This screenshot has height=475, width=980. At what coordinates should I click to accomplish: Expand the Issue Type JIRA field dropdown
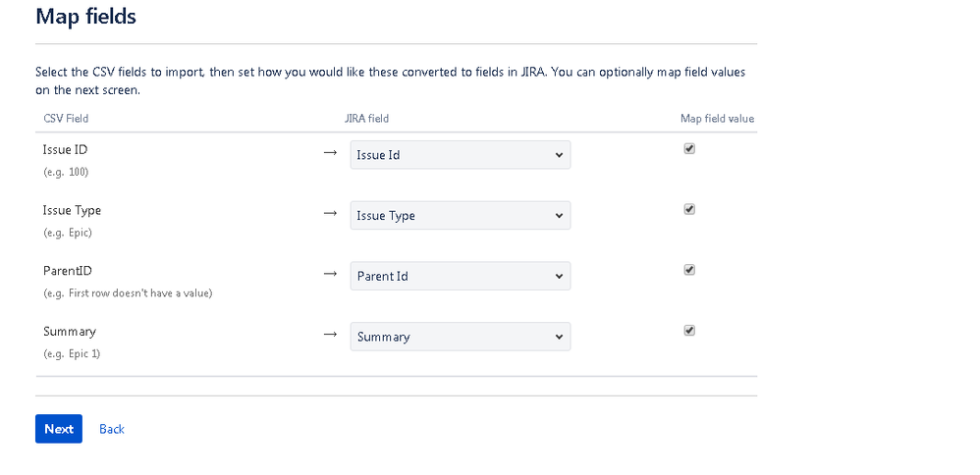pos(460,216)
